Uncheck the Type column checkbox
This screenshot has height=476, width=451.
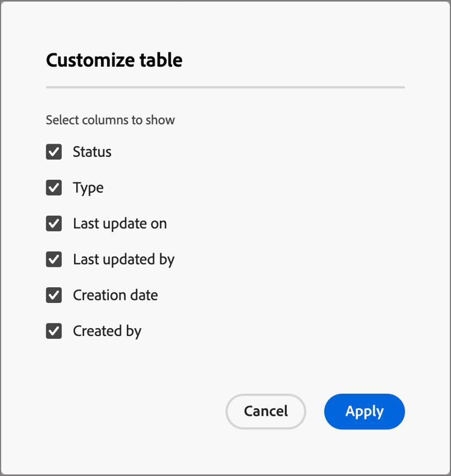pos(54,188)
